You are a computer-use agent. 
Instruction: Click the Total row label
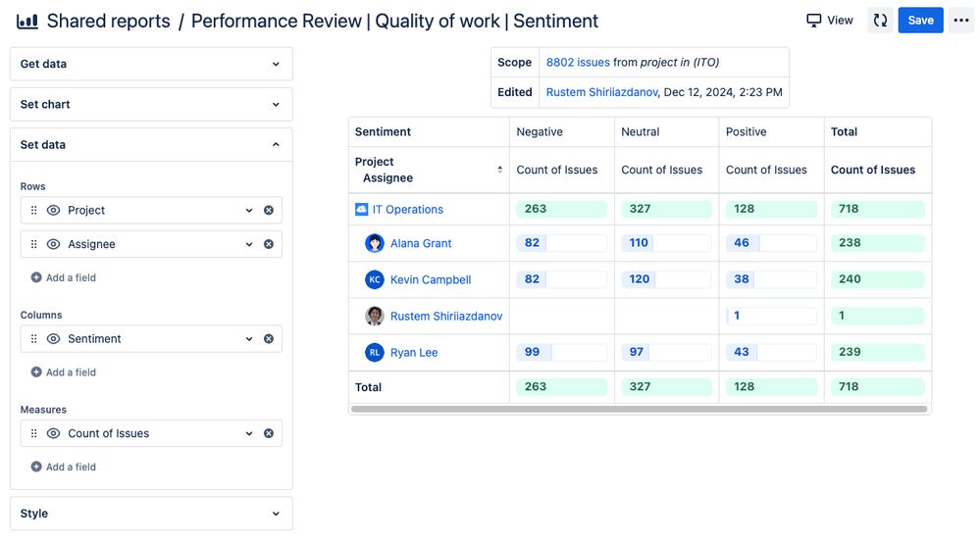[x=368, y=387]
